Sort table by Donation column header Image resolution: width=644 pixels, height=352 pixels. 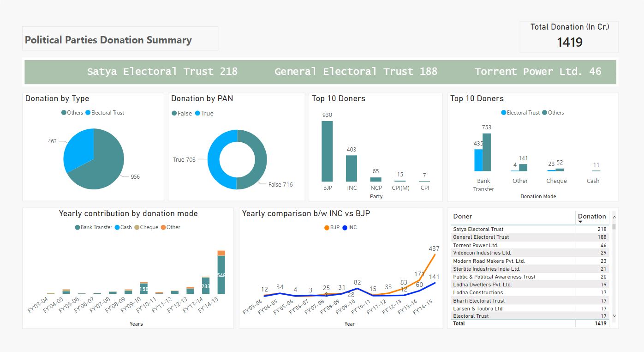click(x=592, y=216)
